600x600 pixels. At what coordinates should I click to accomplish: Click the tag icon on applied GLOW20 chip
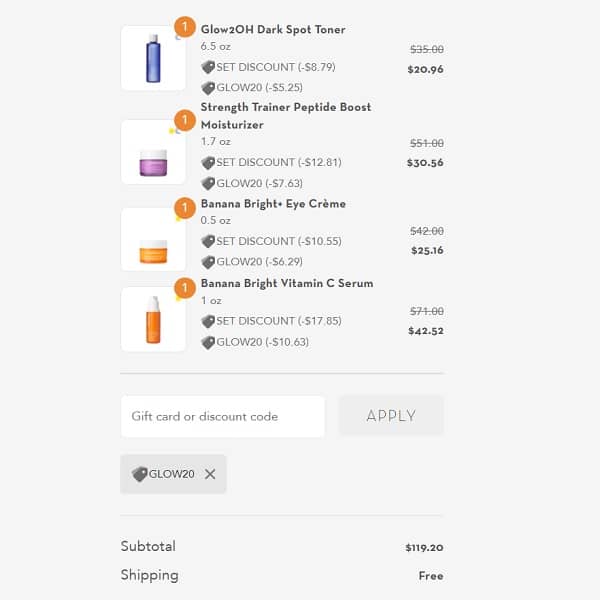[139, 474]
